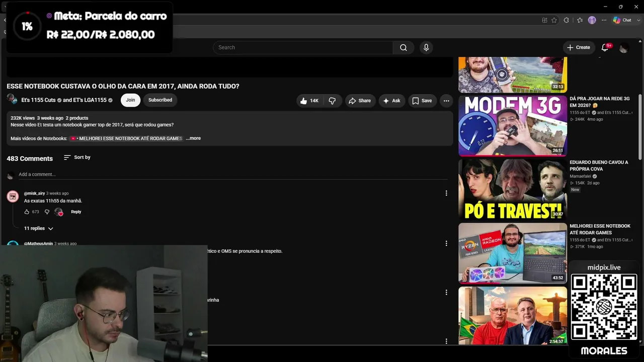The height and width of the screenshot is (362, 644).
Task: Click the Et's 1155 Cuts channel name
Action: [x=38, y=100]
